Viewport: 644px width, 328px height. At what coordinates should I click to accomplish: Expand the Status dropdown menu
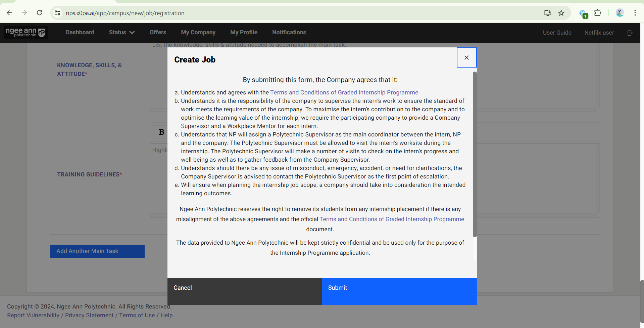click(x=121, y=32)
